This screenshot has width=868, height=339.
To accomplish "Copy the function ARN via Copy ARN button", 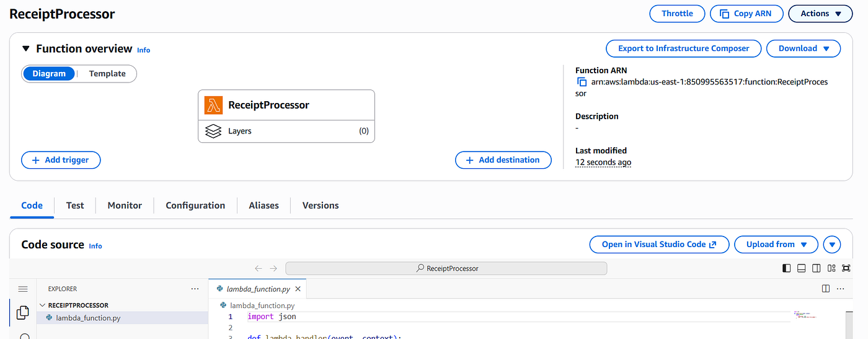I will point(746,14).
